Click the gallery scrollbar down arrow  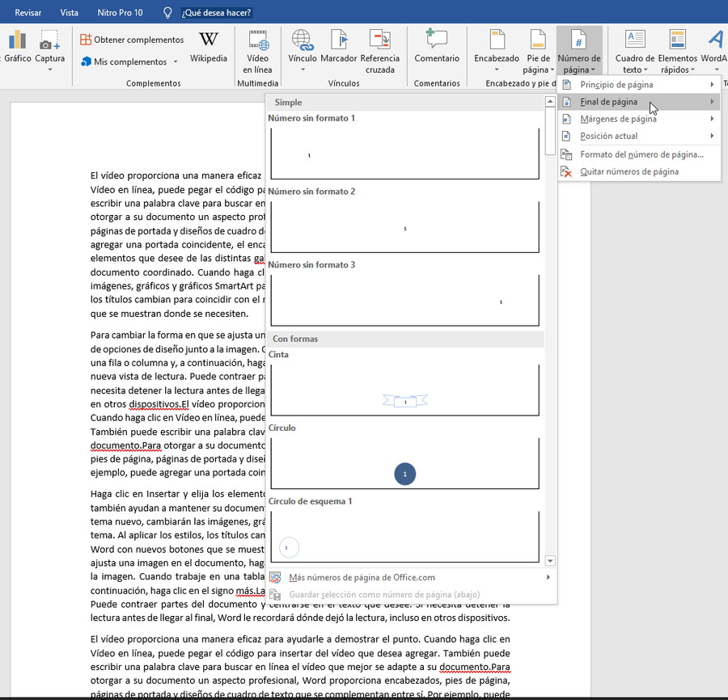[551, 560]
